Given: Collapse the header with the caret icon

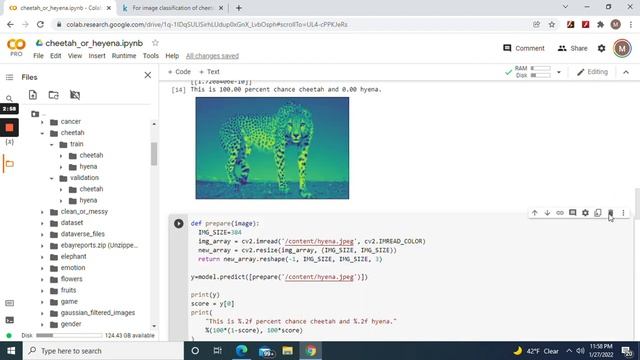Looking at the screenshot, I should pyautogui.click(x=626, y=72).
